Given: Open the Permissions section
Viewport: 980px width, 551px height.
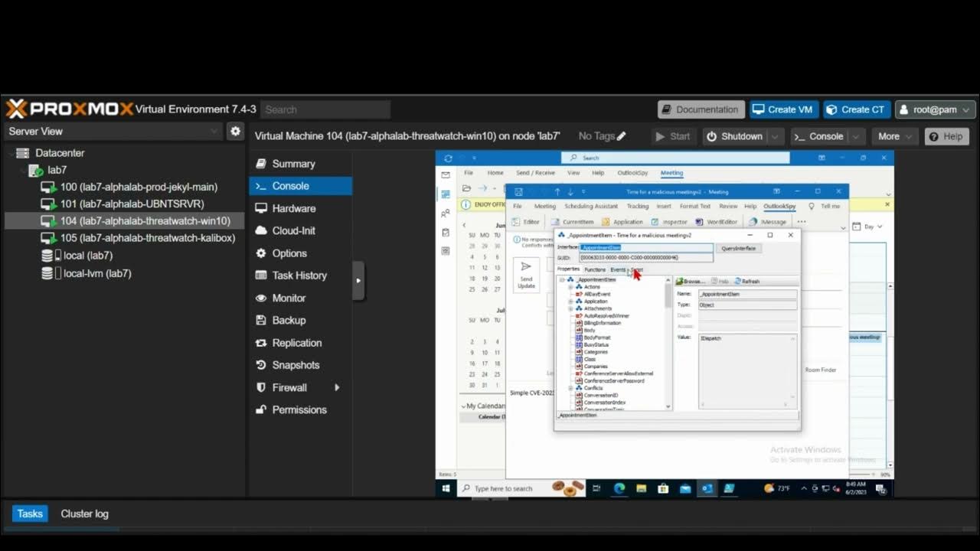Looking at the screenshot, I should (x=300, y=409).
